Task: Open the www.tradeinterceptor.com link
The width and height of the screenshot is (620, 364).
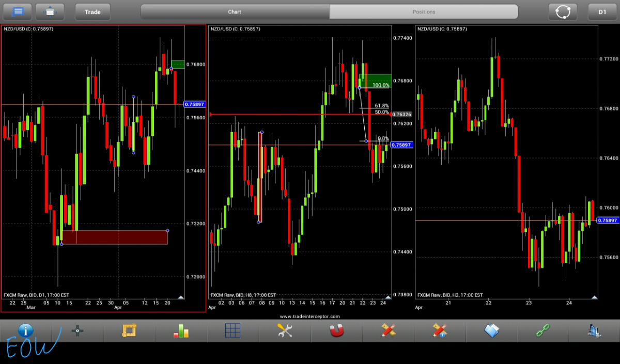Action: click(x=310, y=316)
